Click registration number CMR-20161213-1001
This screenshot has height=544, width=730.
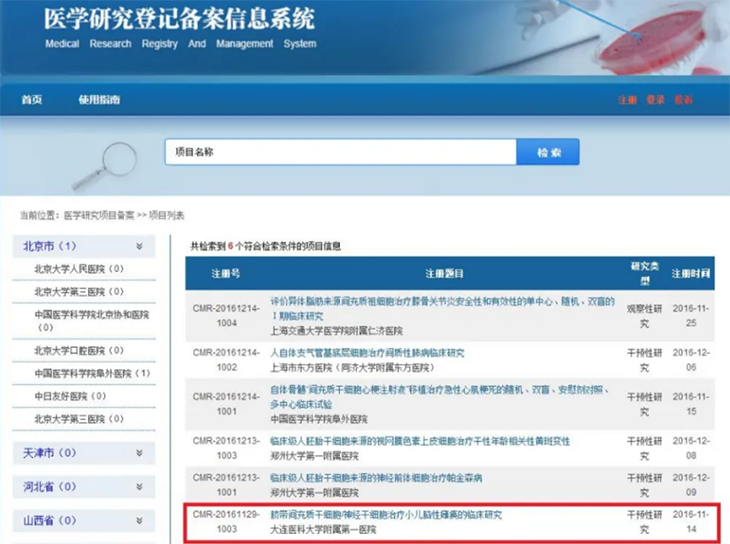coord(226,485)
